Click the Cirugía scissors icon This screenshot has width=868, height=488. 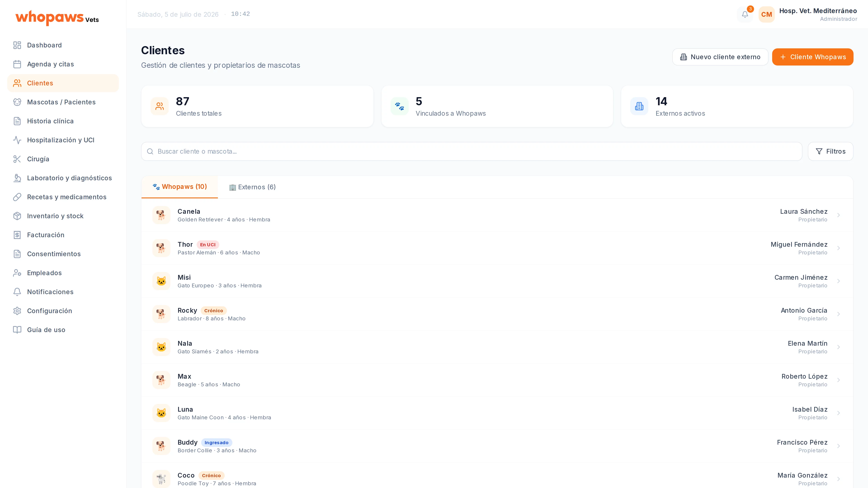(17, 159)
